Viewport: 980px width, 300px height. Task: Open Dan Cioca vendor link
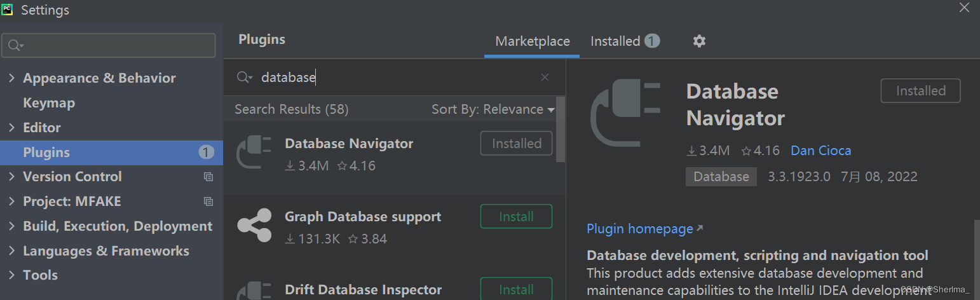pos(820,151)
